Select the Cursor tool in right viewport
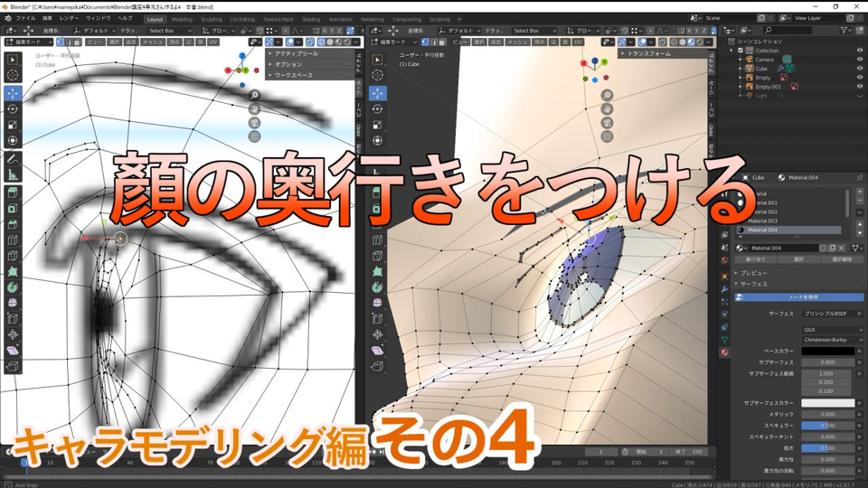The height and width of the screenshot is (488, 868). 378,75
